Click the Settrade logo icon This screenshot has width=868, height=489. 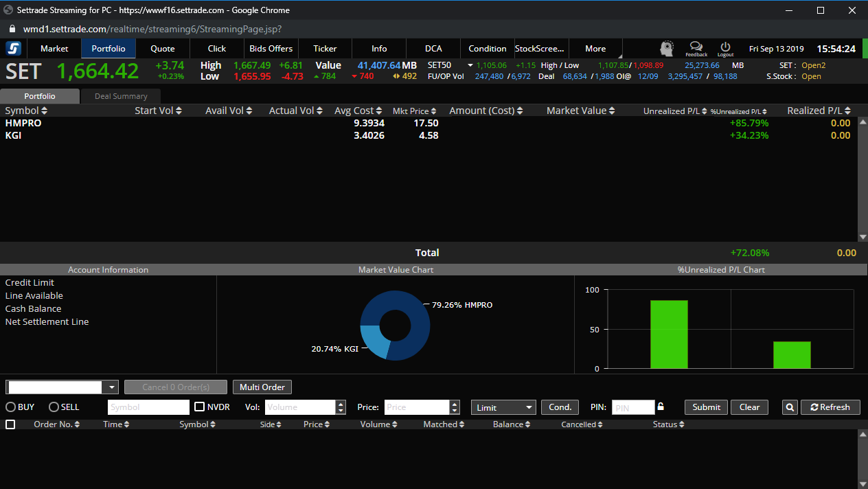[x=14, y=48]
